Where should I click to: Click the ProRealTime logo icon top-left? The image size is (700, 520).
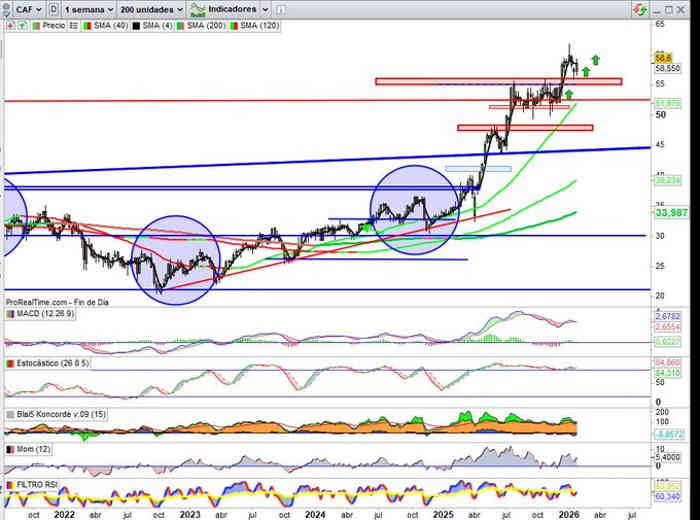[8, 8]
